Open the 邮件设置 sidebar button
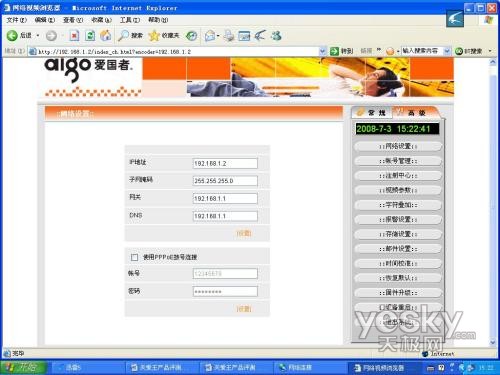 point(398,249)
